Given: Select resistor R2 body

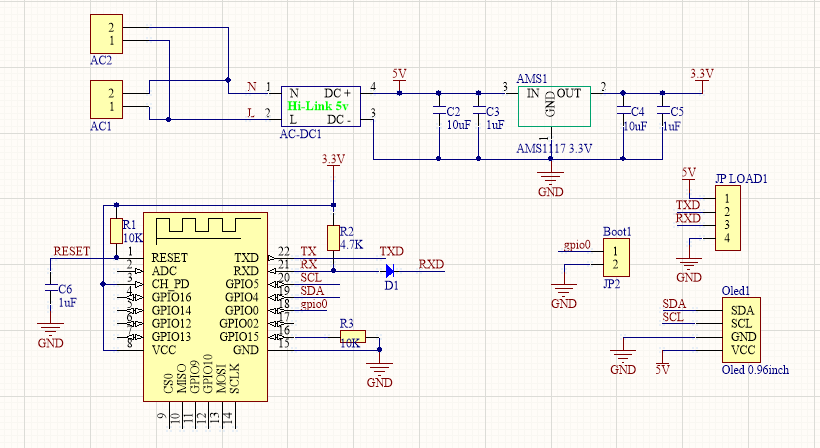Looking at the screenshot, I should click(x=333, y=238).
